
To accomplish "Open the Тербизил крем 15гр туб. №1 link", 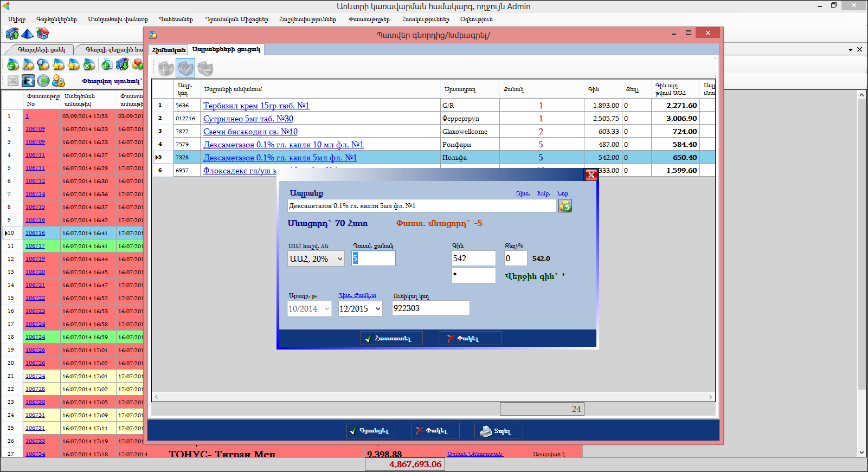I will [x=256, y=106].
